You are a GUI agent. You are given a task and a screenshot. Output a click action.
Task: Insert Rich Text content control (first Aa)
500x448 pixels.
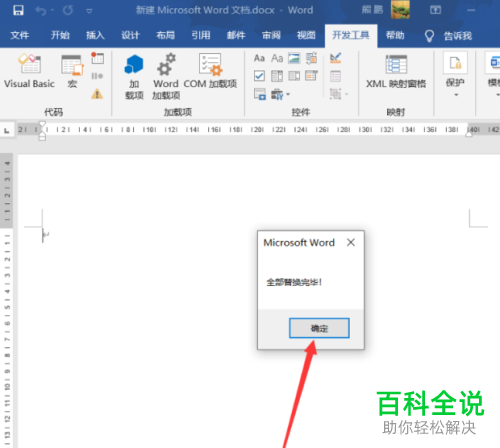pos(259,58)
